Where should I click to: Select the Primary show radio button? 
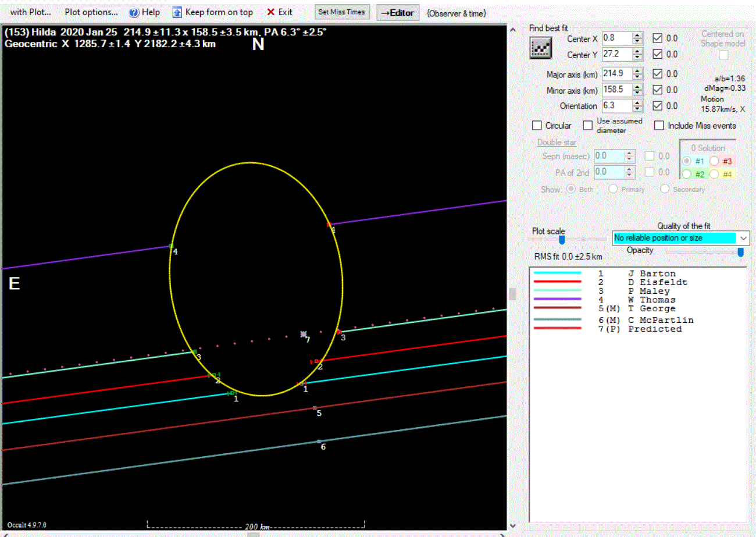(612, 189)
